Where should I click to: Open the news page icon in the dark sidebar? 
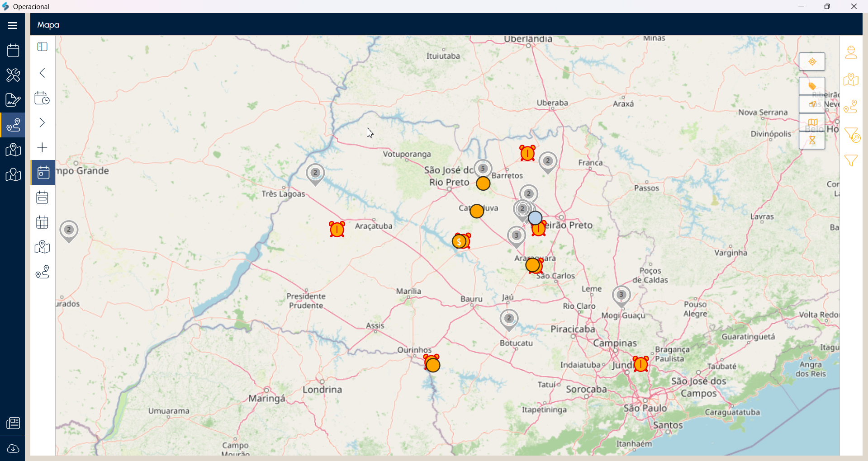coord(13,423)
